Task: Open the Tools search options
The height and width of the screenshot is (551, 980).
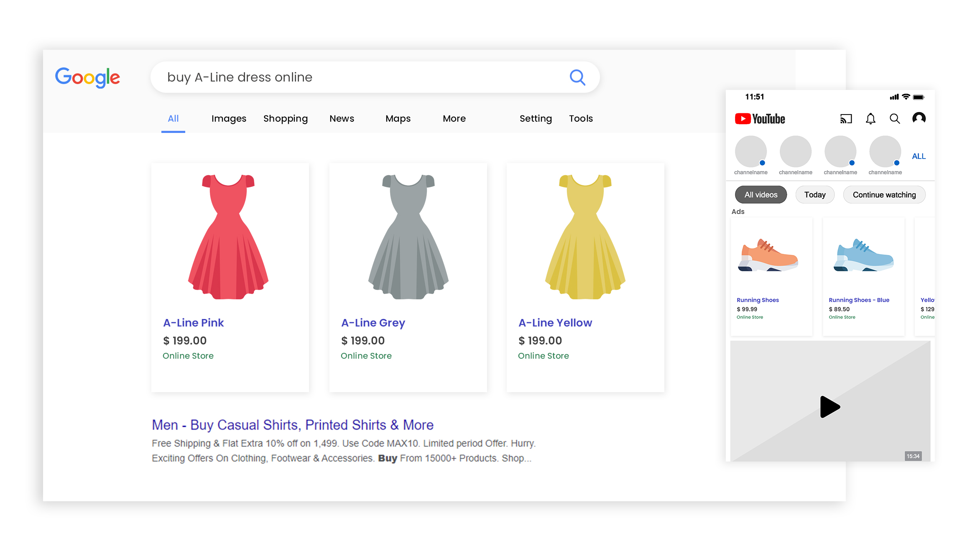Action: coord(580,119)
